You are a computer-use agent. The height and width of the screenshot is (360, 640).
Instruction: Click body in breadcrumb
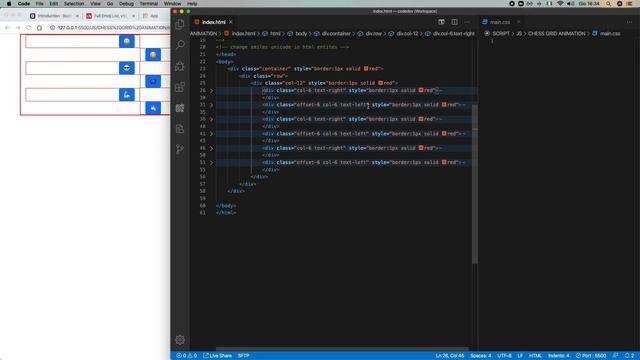[301, 33]
